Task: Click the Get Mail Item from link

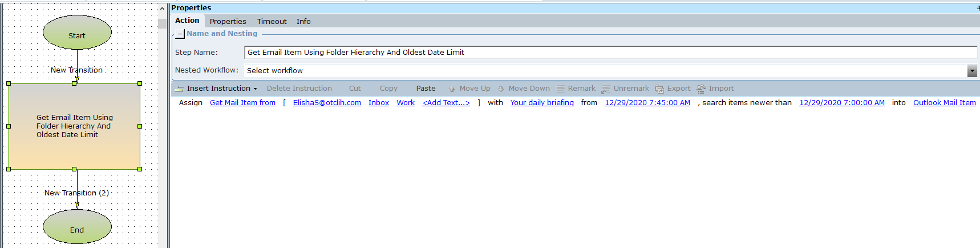Action: point(242,103)
